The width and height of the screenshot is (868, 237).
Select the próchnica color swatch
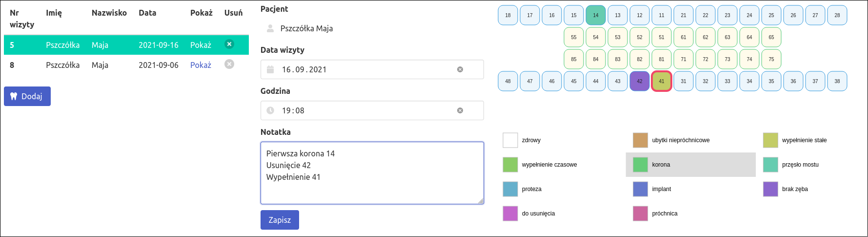point(640,214)
